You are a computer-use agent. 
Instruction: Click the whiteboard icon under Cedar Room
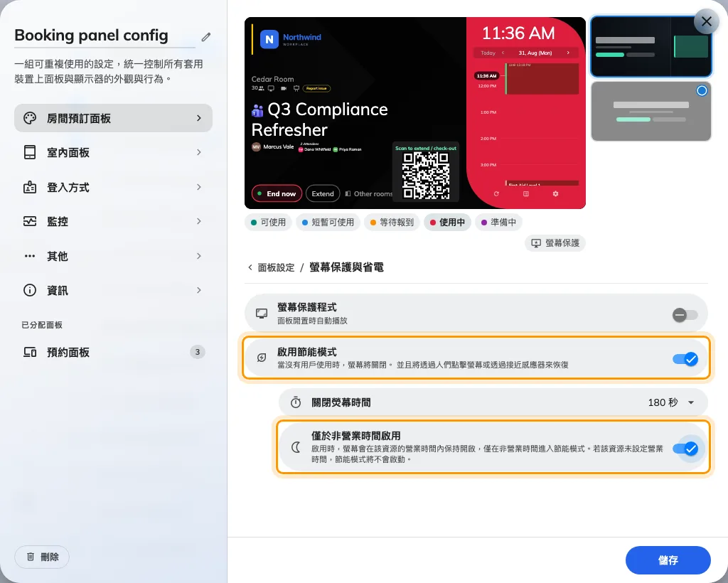tap(296, 88)
